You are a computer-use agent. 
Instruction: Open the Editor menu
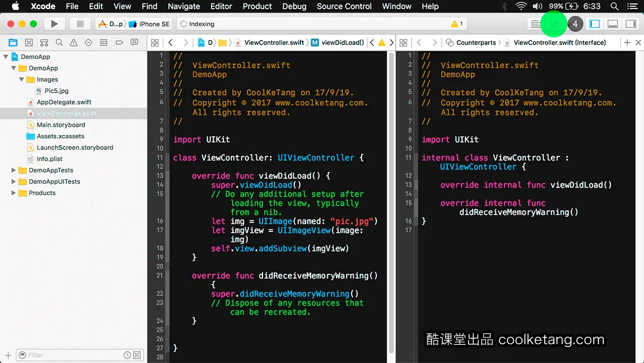[221, 6]
